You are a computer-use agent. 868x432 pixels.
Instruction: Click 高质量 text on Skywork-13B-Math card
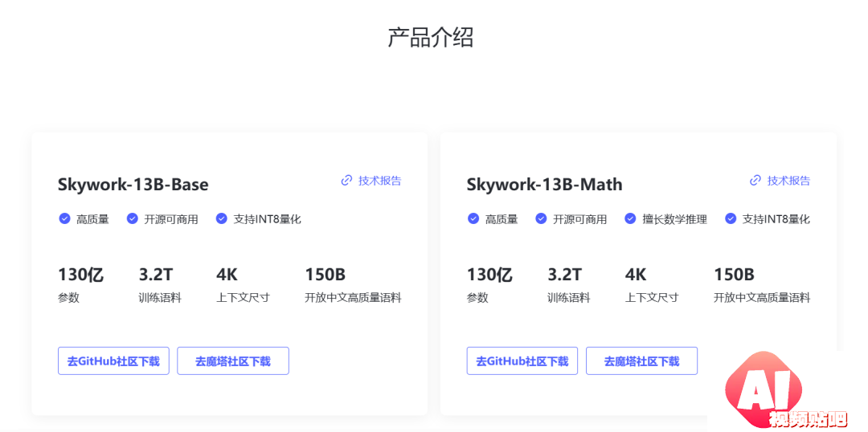point(502,219)
